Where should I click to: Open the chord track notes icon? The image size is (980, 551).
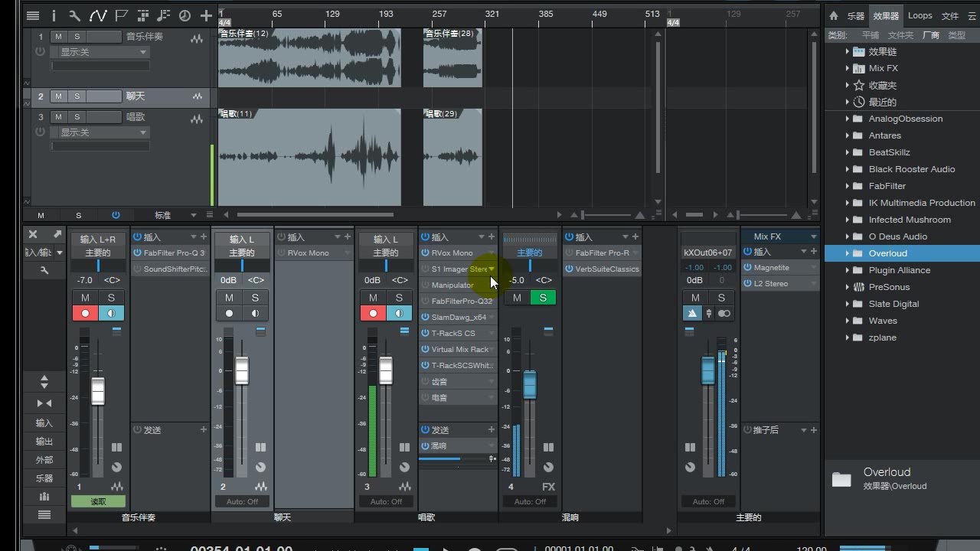(164, 15)
